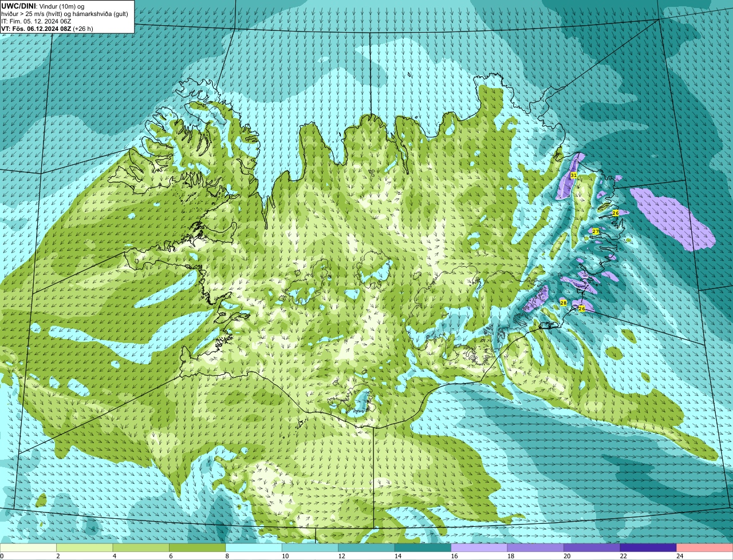
Task: Pick the green 4–6 scale swatch
Action: pyautogui.click(x=141, y=548)
